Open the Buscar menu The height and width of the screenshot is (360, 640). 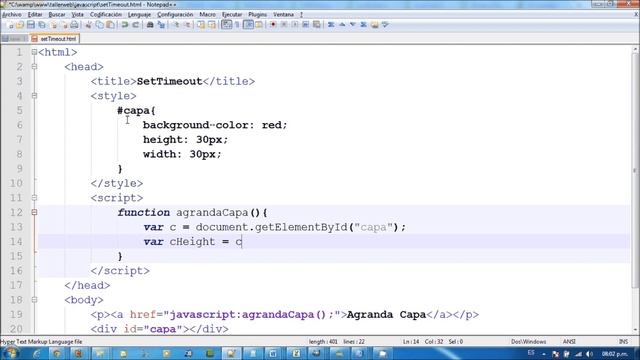pos(57,14)
